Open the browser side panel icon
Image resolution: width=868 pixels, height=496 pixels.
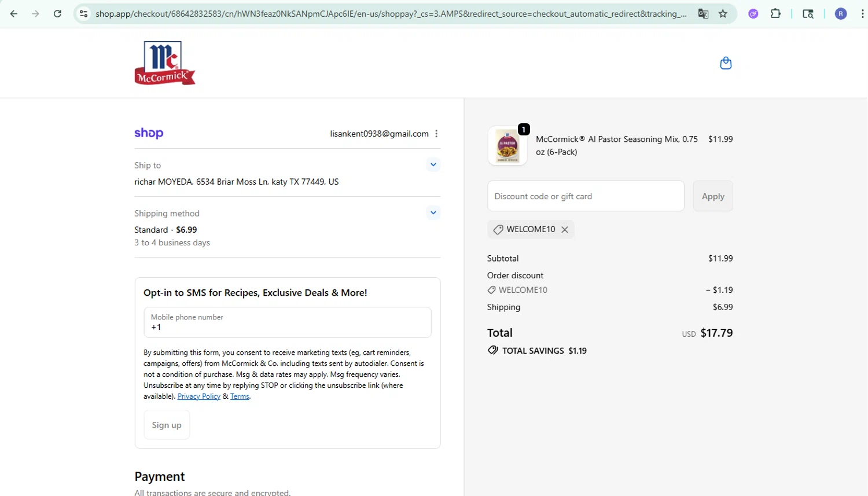tap(808, 14)
